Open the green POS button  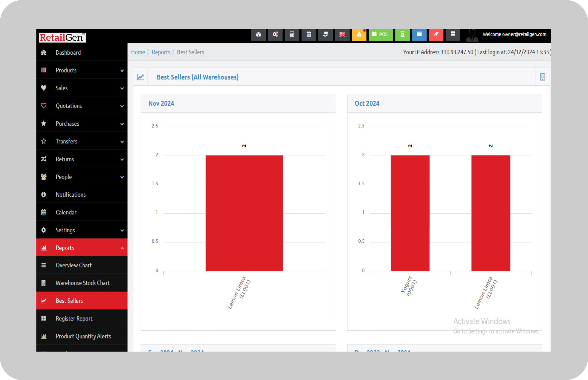click(x=380, y=34)
